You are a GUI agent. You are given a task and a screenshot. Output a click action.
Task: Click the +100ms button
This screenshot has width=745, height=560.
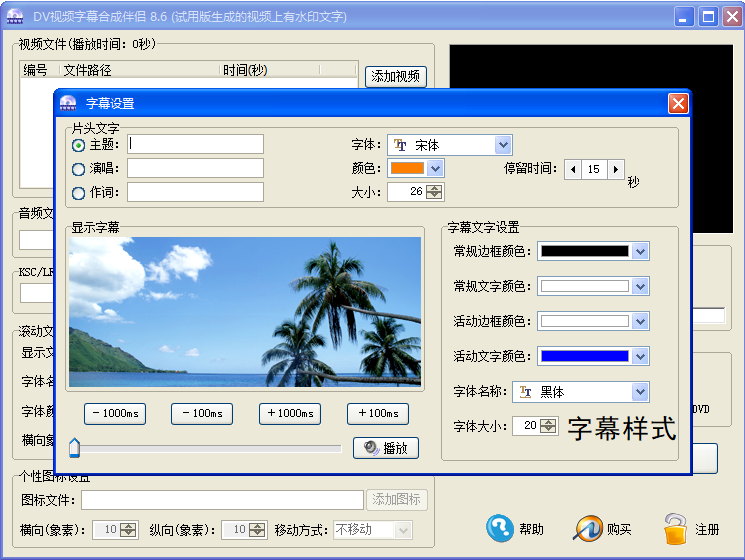[x=378, y=414]
